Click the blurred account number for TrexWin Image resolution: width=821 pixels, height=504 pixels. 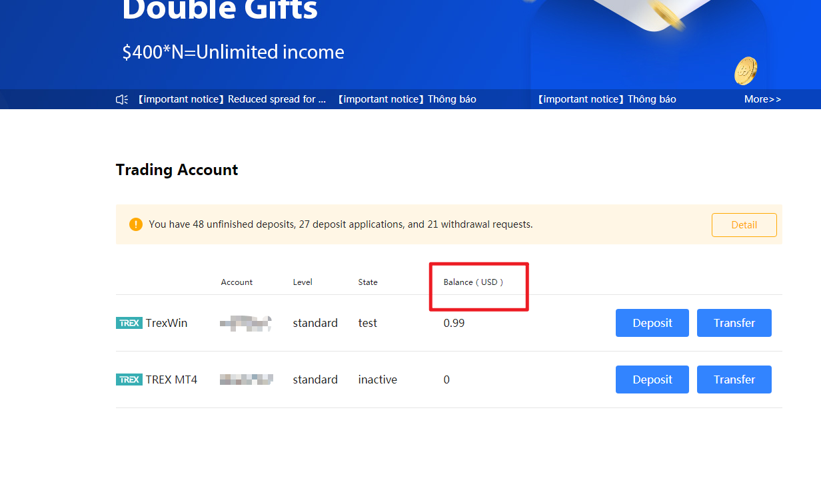pyautogui.click(x=246, y=324)
